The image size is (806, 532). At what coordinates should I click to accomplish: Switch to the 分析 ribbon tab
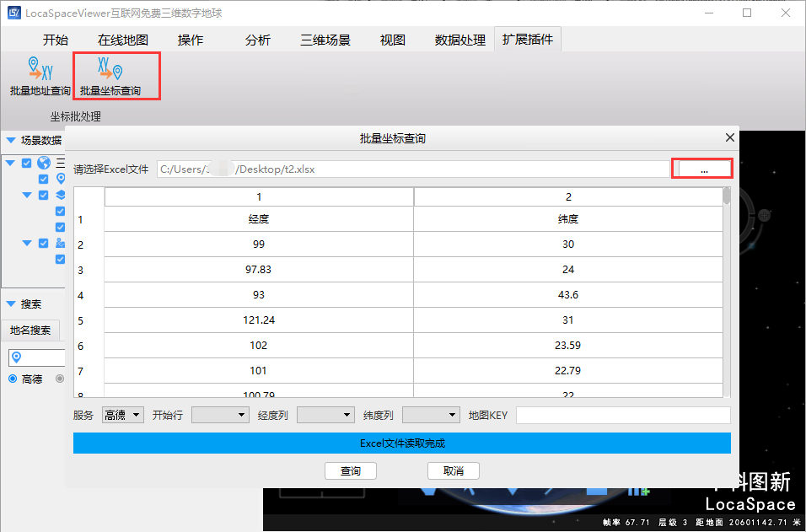click(x=257, y=40)
